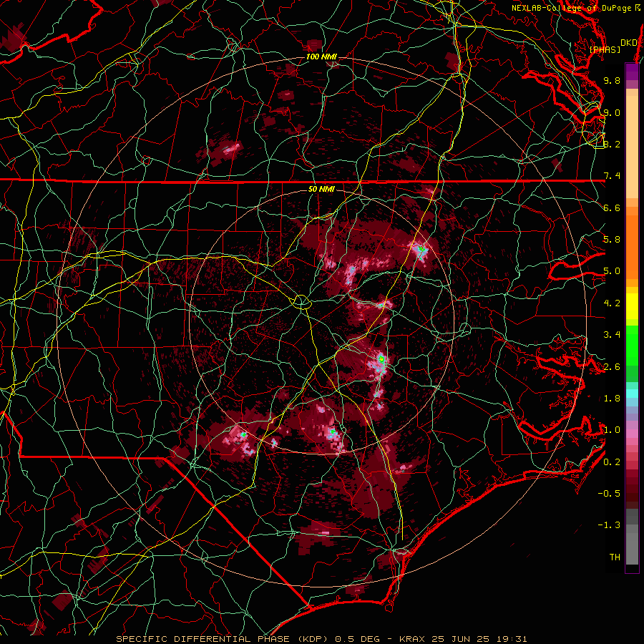Click the 19:31 timestamp
Viewport: 644px width, 644px height.
pos(512,639)
